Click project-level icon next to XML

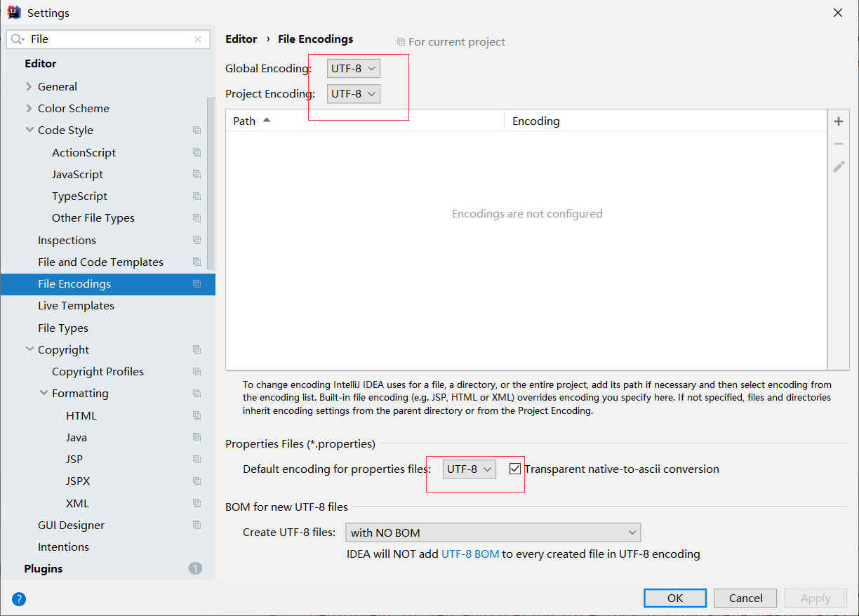click(197, 503)
